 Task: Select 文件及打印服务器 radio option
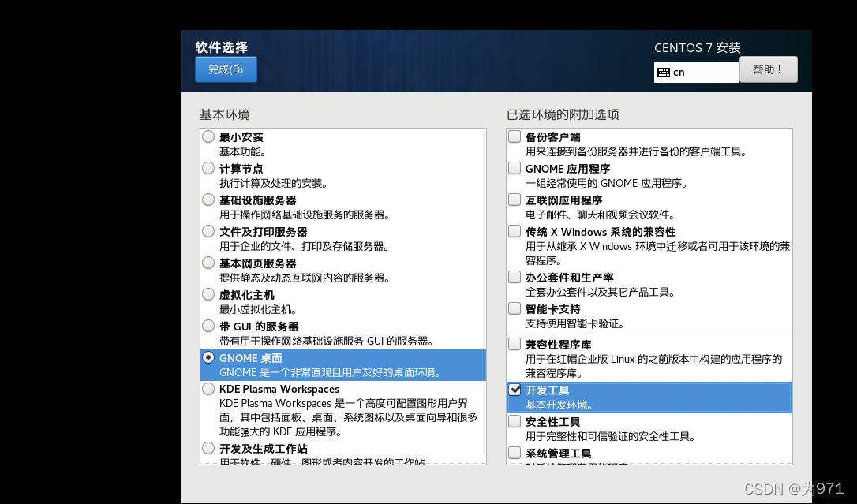tap(208, 232)
